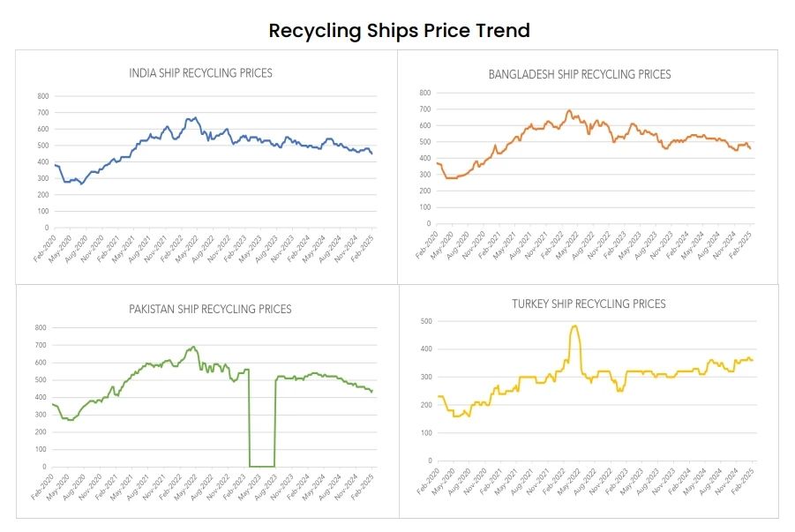The height and width of the screenshot is (532, 795).
Task: Select Feb-2025 x-axis label on Bangladesh chart
Action: [x=742, y=242]
